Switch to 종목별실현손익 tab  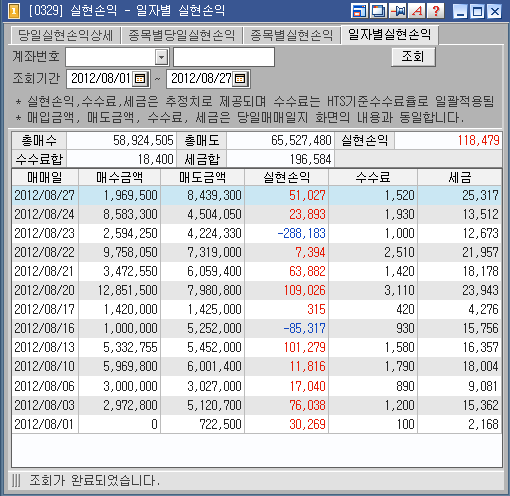coord(292,35)
